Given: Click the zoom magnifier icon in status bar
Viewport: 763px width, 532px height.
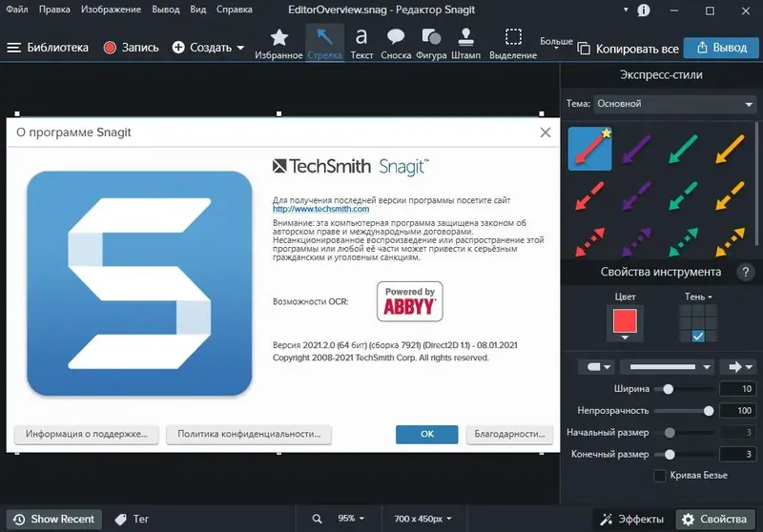Looking at the screenshot, I should [x=317, y=519].
